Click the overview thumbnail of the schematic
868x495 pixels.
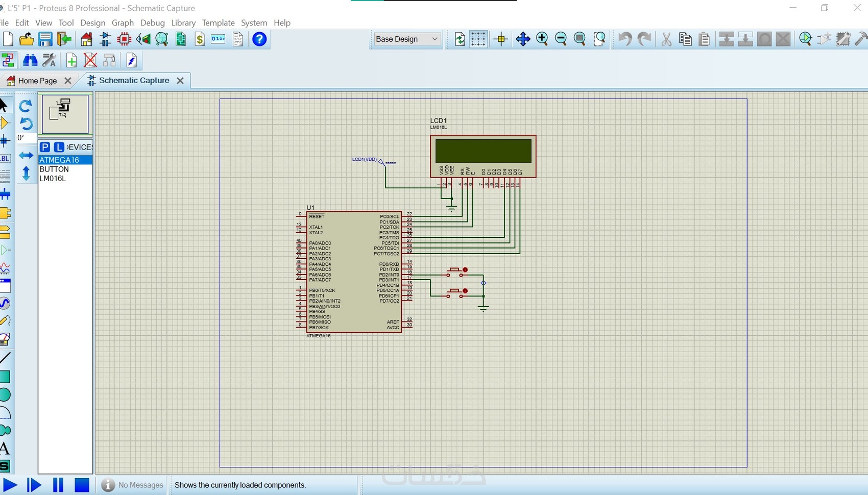click(x=65, y=113)
